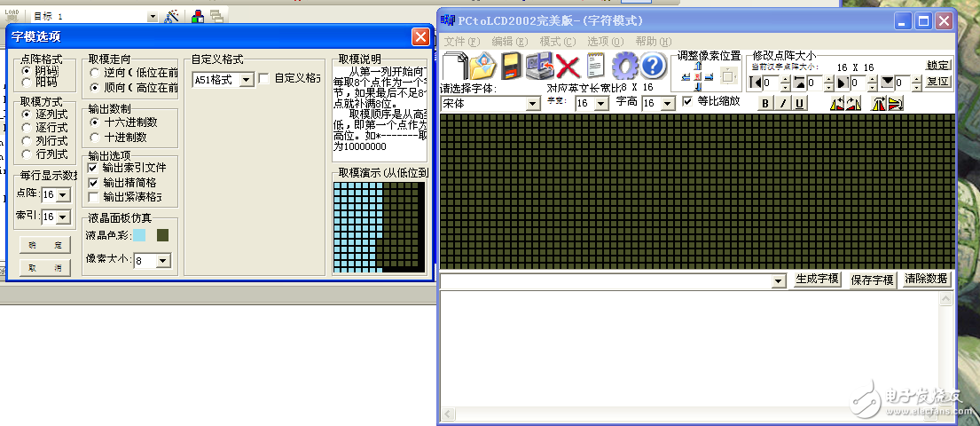Open the 宋体 font dropdown
This screenshot has width=980, height=426.
click(533, 104)
